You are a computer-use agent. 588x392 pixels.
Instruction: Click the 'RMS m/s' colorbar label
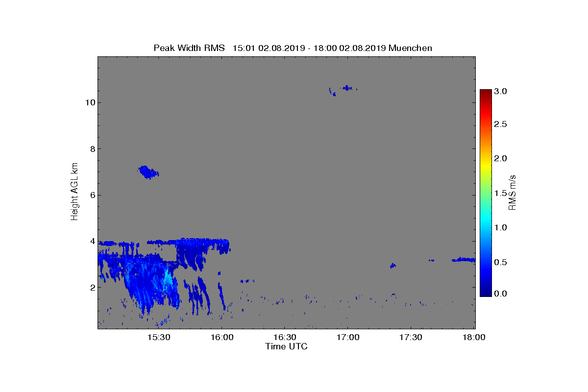(512, 192)
